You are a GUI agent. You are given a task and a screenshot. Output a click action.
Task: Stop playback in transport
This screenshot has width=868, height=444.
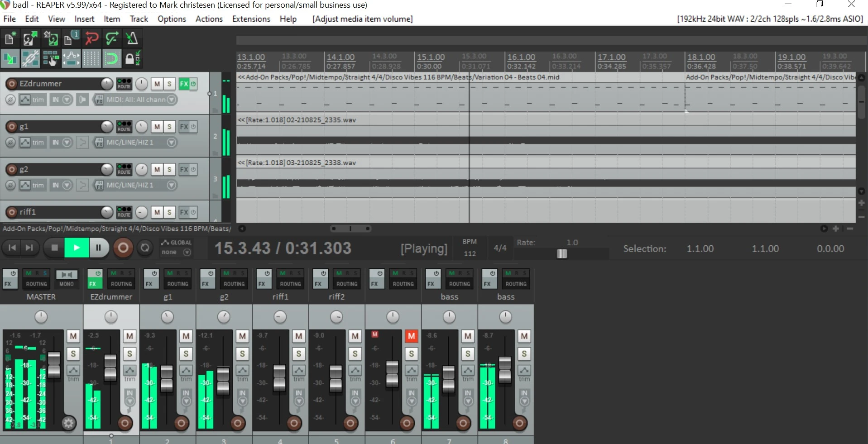coord(54,248)
